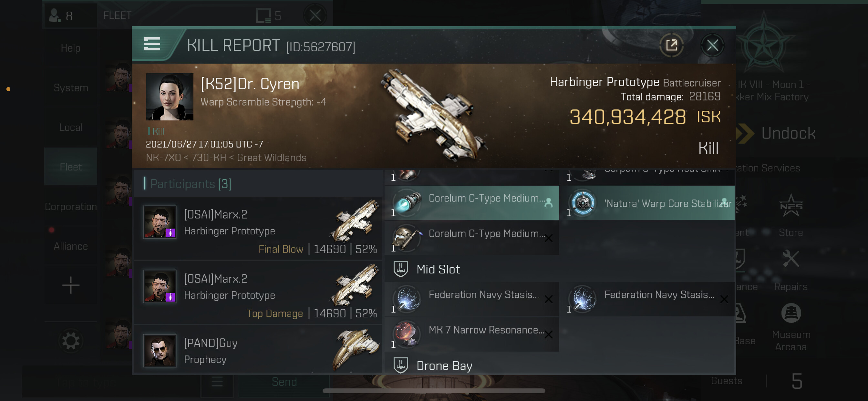Image resolution: width=868 pixels, height=401 pixels.
Task: View Dr. Cyren's character portrait
Action: click(170, 97)
